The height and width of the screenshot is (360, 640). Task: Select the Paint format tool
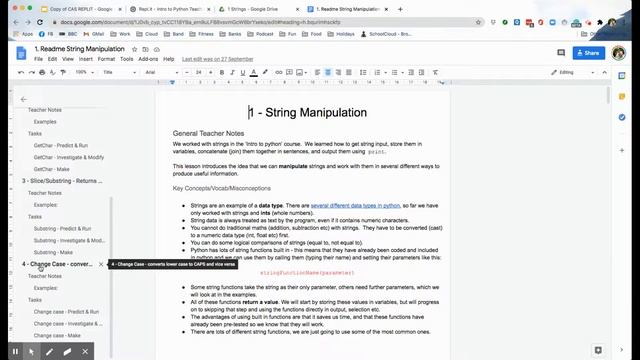click(x=63, y=72)
